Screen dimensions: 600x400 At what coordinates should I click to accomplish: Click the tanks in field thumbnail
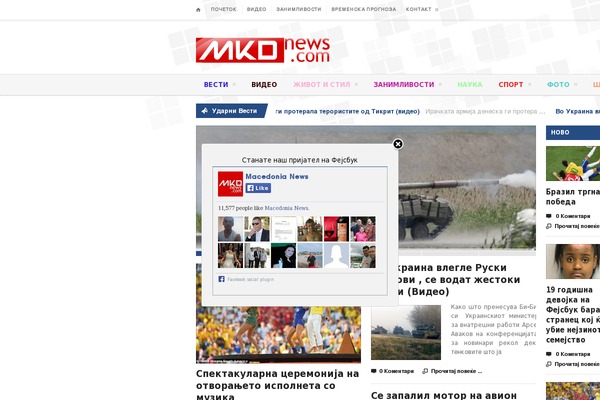pos(406,332)
